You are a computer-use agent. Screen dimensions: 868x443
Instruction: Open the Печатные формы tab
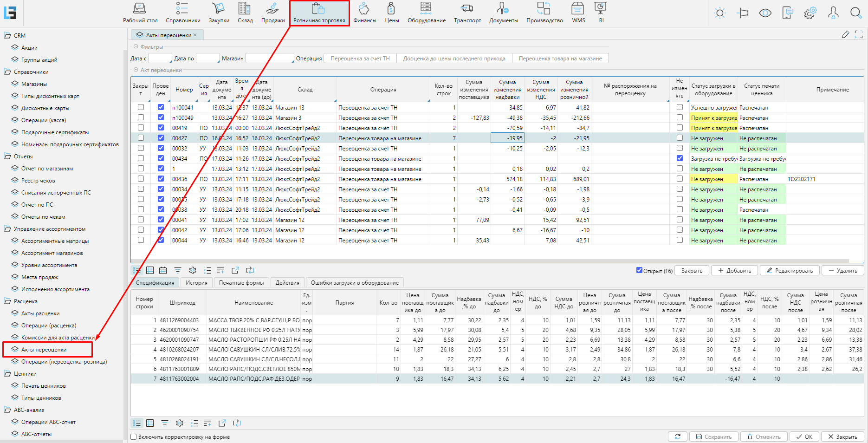point(241,283)
